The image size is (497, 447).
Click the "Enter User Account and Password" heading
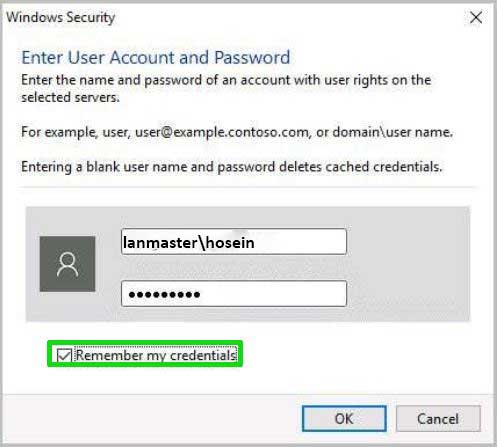pyautogui.click(x=156, y=57)
